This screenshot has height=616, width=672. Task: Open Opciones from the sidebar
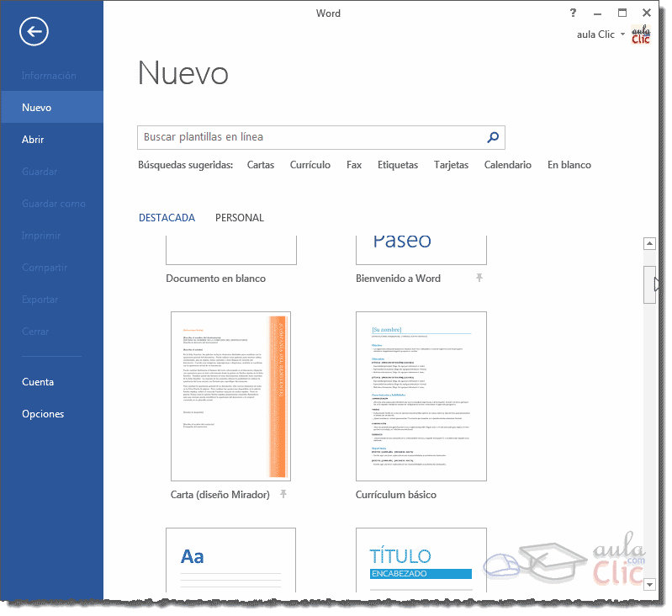coord(52,414)
